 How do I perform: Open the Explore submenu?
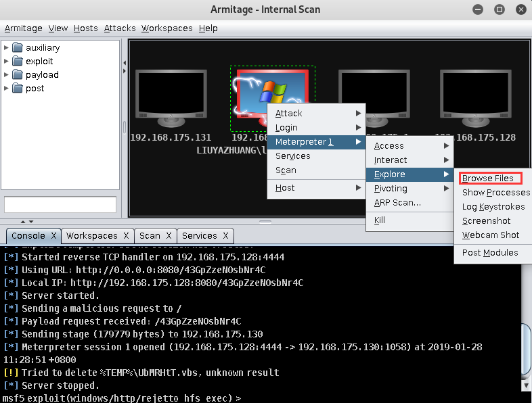[x=410, y=174]
